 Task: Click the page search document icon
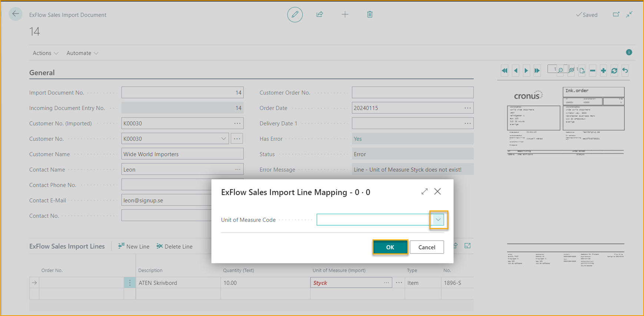(582, 70)
